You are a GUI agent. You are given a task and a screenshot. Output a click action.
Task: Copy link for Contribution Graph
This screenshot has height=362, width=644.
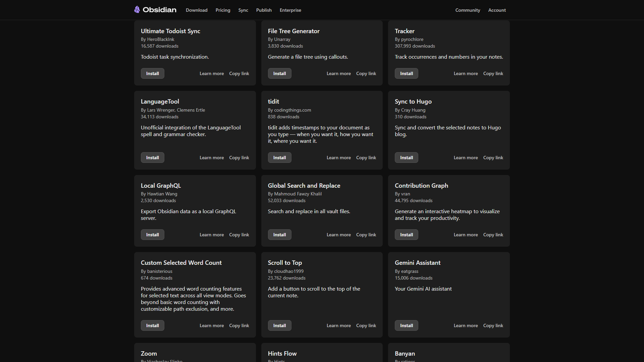click(x=493, y=235)
